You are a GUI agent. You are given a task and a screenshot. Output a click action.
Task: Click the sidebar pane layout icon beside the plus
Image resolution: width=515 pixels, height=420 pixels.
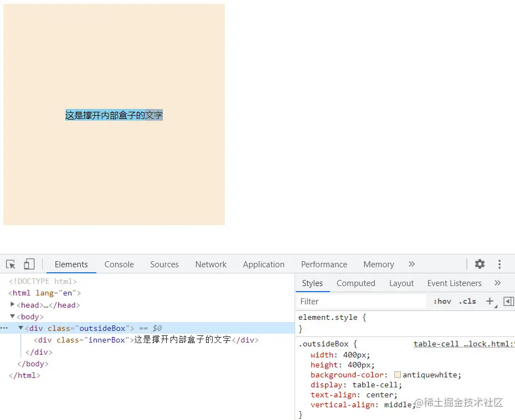pos(509,302)
